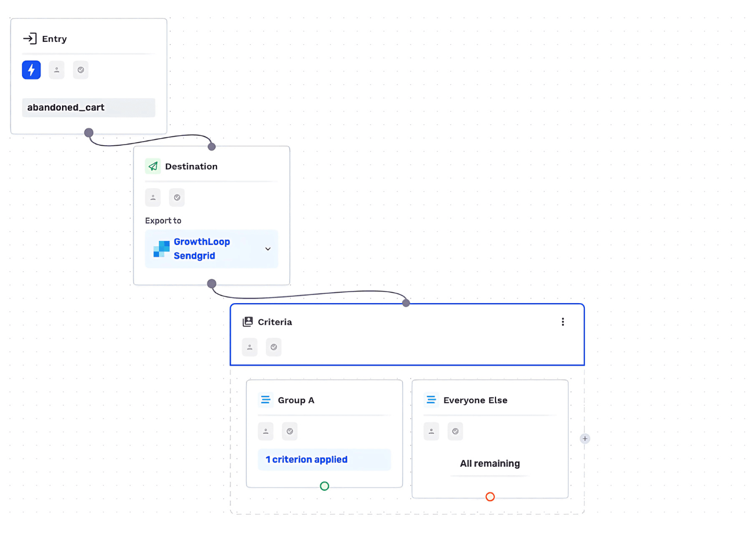Click the checkmark icon in Everyone Else
The height and width of the screenshot is (536, 756).
pyautogui.click(x=455, y=431)
